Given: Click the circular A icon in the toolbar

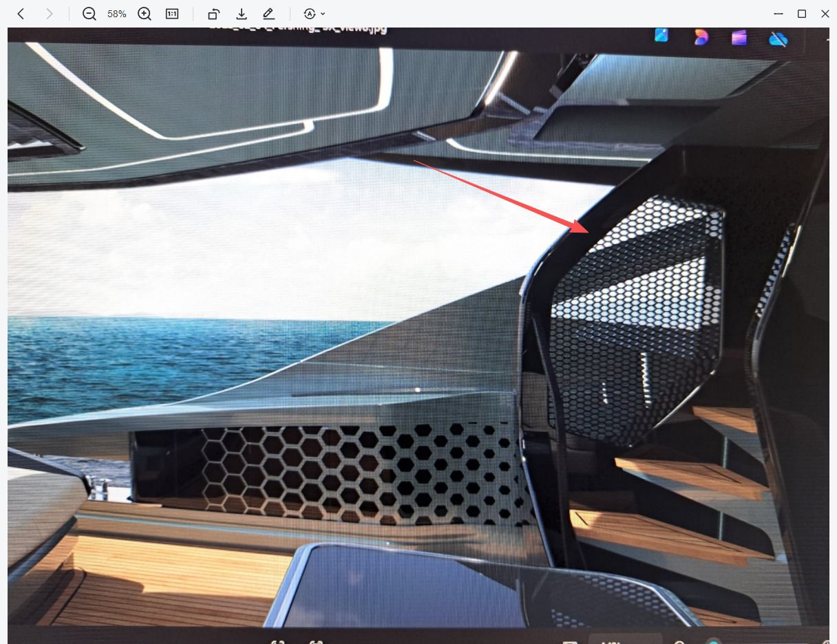Looking at the screenshot, I should 310,14.
